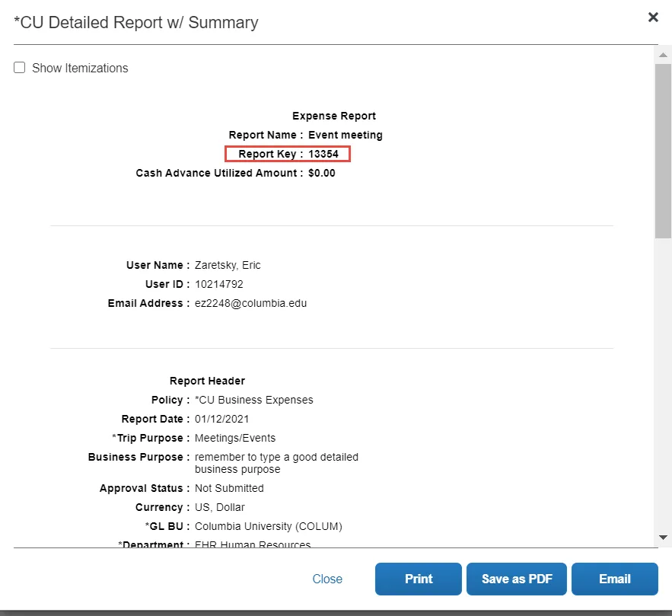
Task: Enable the Show Itemizations checkbox
Action: (19, 68)
